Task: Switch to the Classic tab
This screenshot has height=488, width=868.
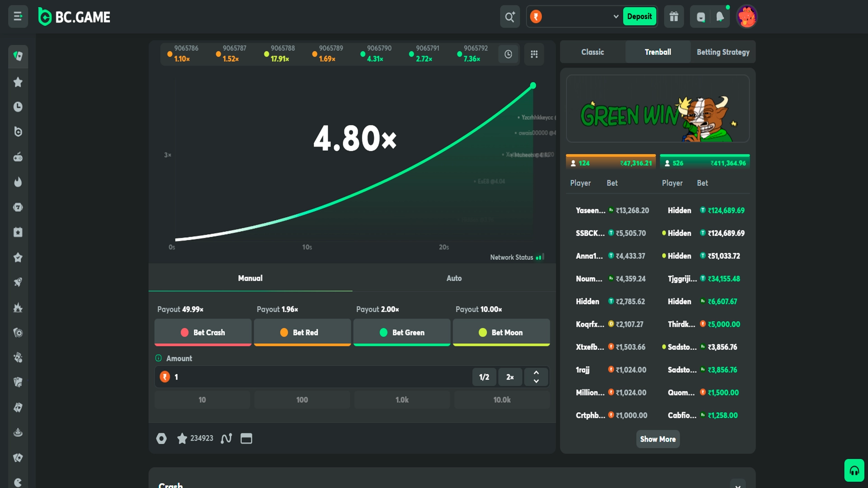Action: point(592,52)
